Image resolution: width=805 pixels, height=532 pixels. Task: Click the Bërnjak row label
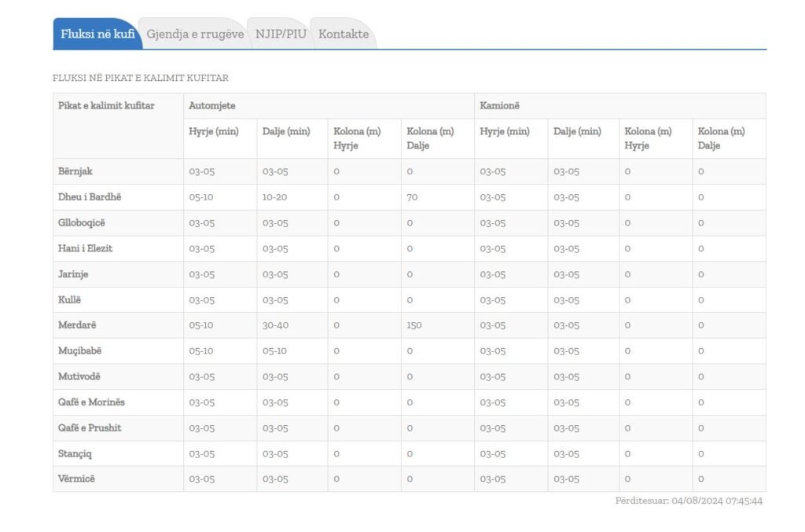click(75, 171)
